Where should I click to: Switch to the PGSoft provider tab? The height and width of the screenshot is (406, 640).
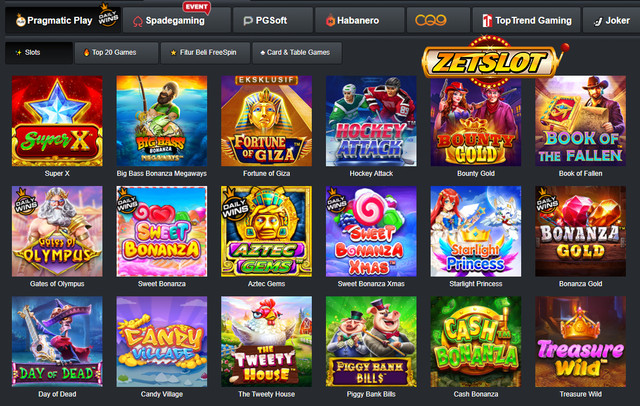point(272,20)
